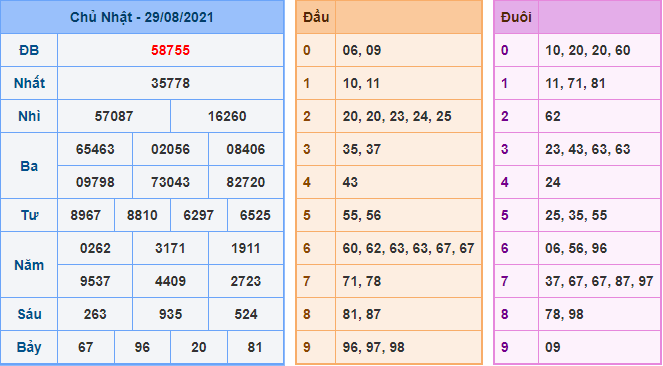
Task: Select Đuôi values 23, 43, 63, 63
Action: 588,149
